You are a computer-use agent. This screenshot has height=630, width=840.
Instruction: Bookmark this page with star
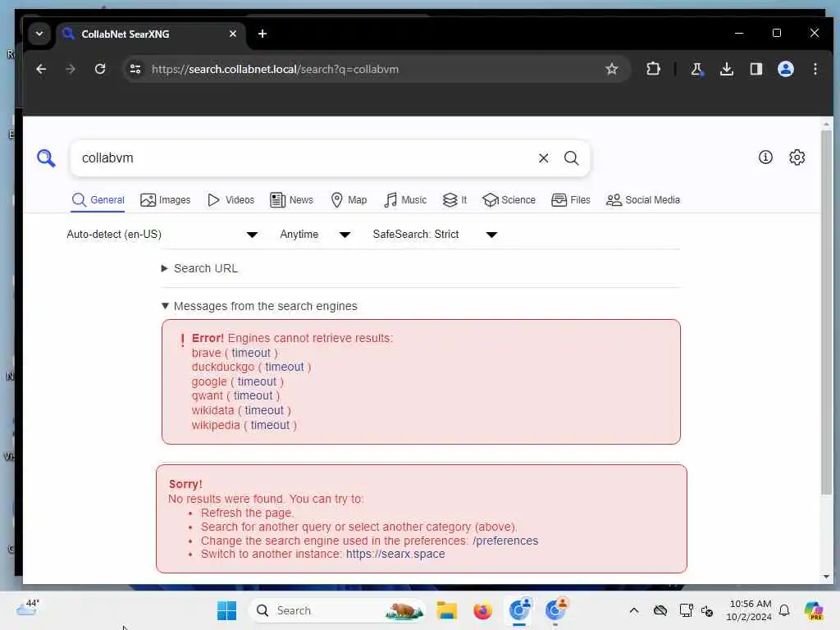point(612,69)
